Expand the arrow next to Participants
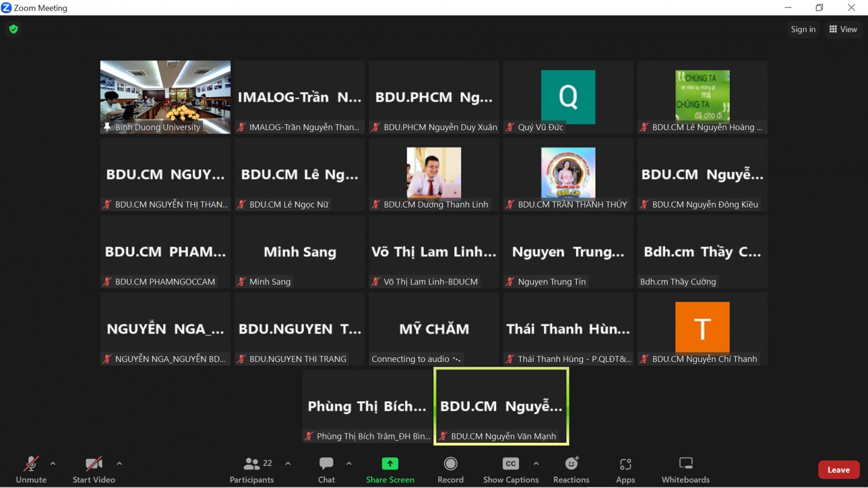The height and width of the screenshot is (488, 868). [288, 463]
